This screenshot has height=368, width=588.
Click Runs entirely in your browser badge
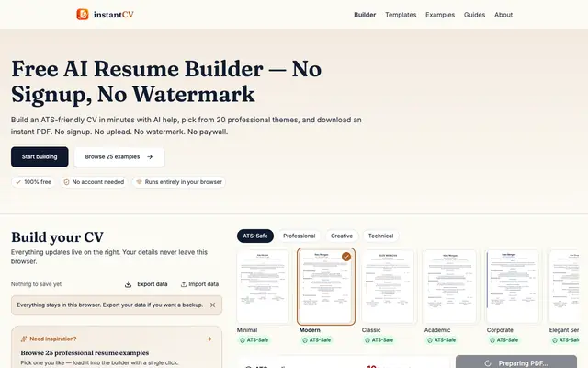pyautogui.click(x=179, y=182)
